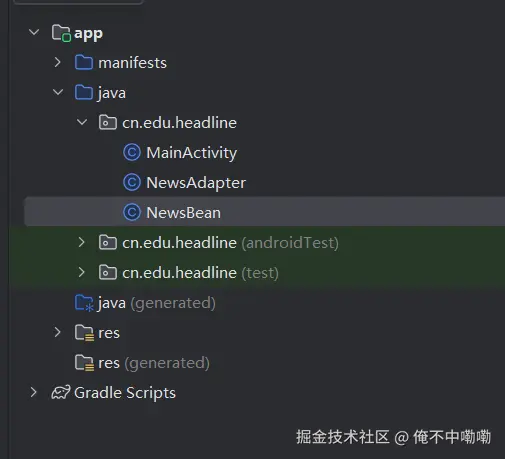The height and width of the screenshot is (459, 505).
Task: Open the NewsBean class
Action: point(184,213)
